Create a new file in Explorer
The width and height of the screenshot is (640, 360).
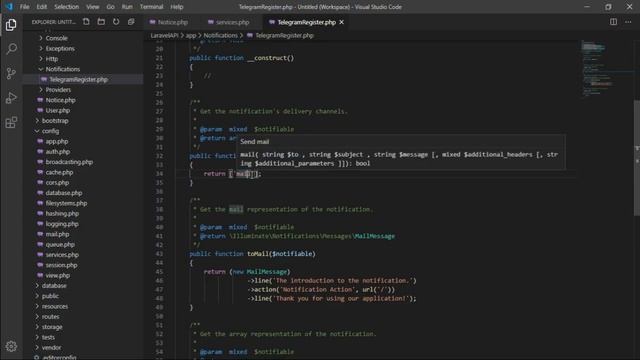click(x=86, y=22)
